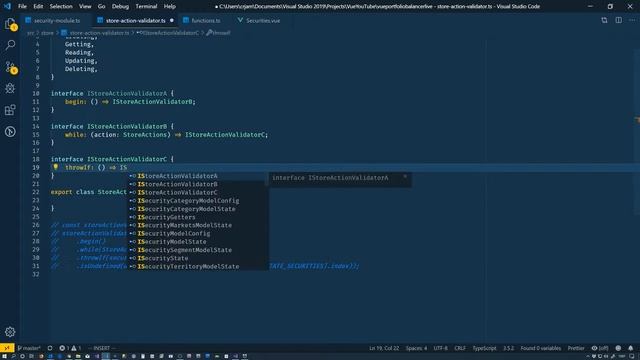The width and height of the screenshot is (640, 360).
Task: Open the Help menu
Action: click(169, 6)
